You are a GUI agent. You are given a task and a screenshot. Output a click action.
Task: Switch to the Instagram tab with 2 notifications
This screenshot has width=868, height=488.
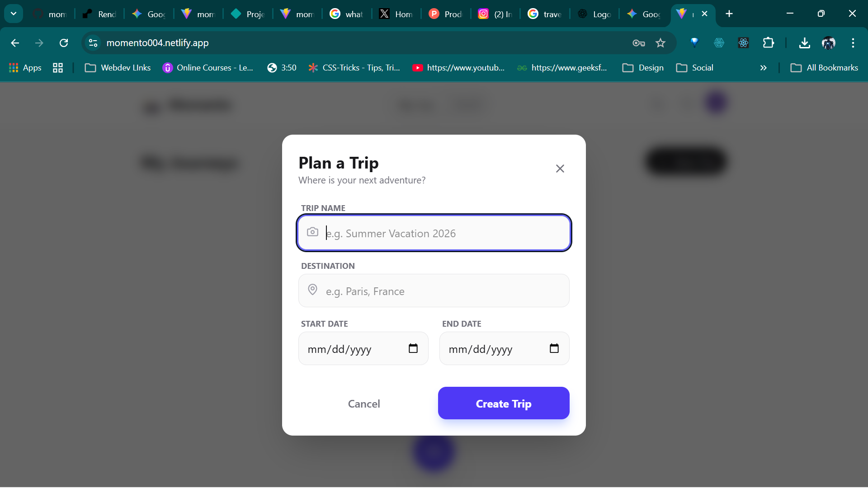(x=495, y=14)
